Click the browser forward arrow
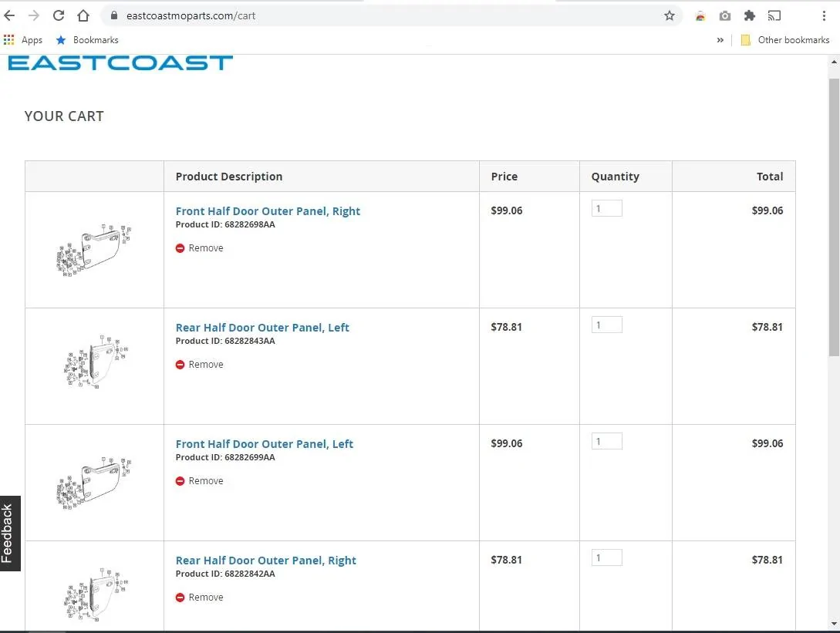 click(34, 15)
